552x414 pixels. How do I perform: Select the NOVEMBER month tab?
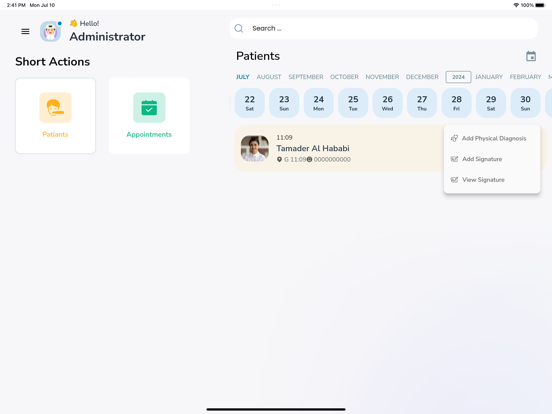point(382,77)
